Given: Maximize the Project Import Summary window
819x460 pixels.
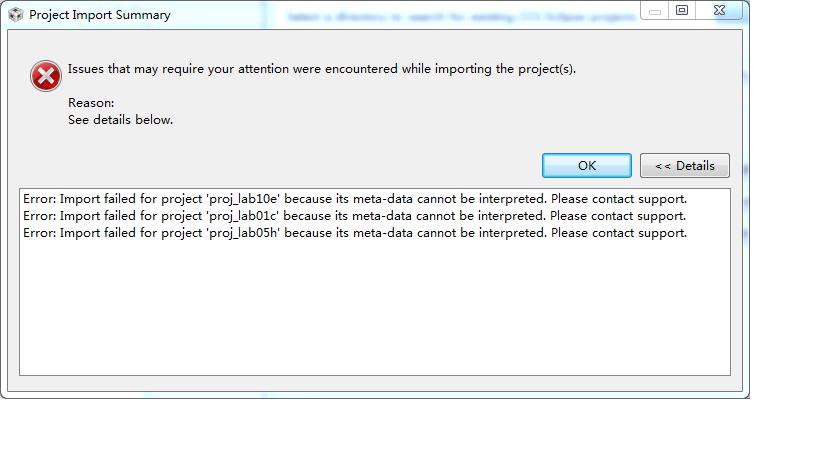Looking at the screenshot, I should point(682,11).
